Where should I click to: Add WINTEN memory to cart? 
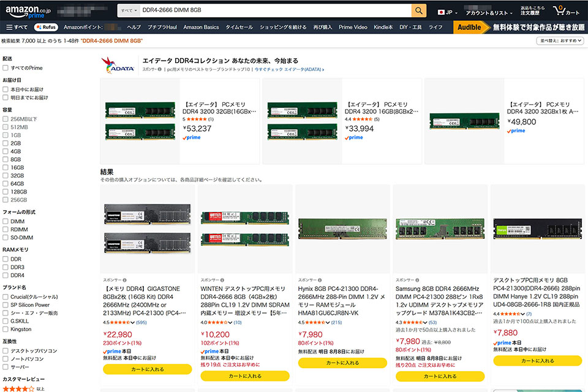point(245,376)
